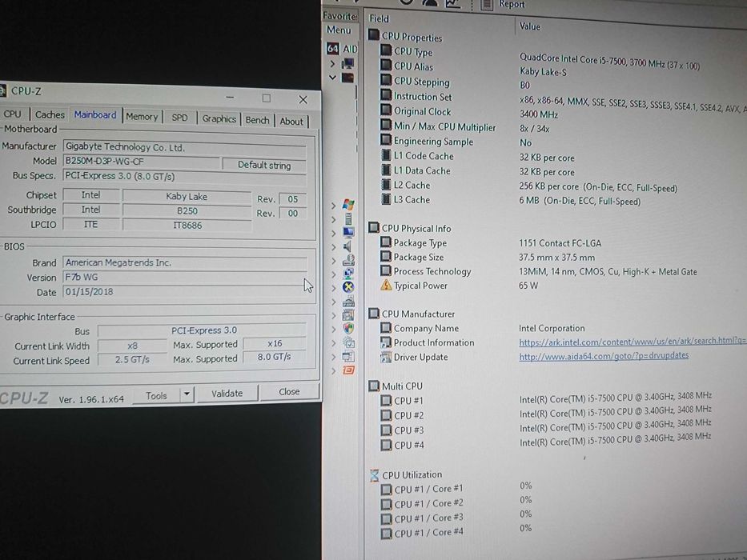
Task: Switch to the Caches tab in CPU-Z
Action: [x=50, y=114]
